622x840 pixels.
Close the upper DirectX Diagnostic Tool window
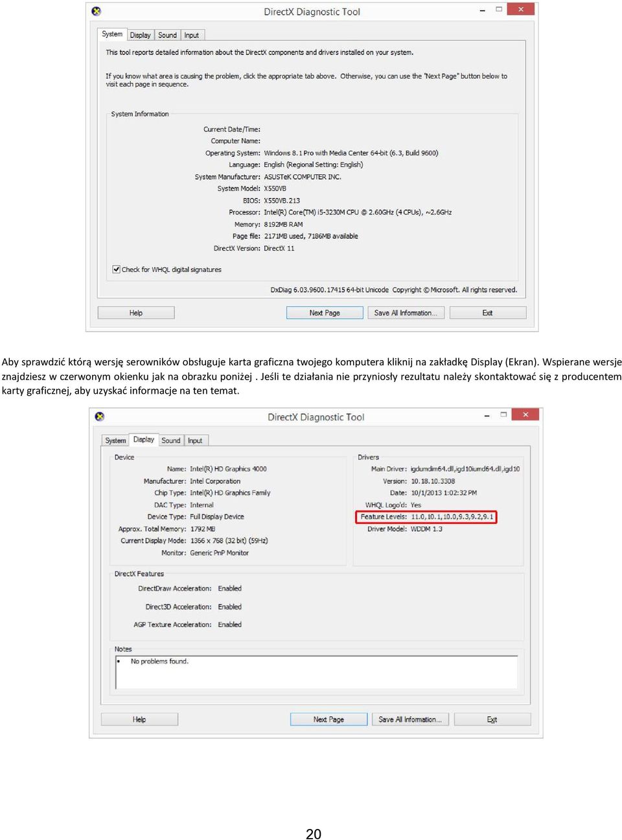coord(521,9)
